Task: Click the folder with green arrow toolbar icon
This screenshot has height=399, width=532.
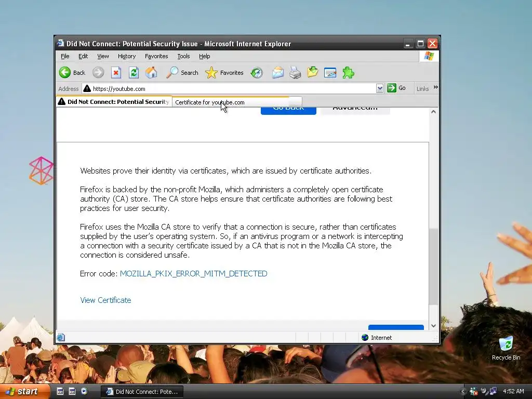Action: coord(312,72)
